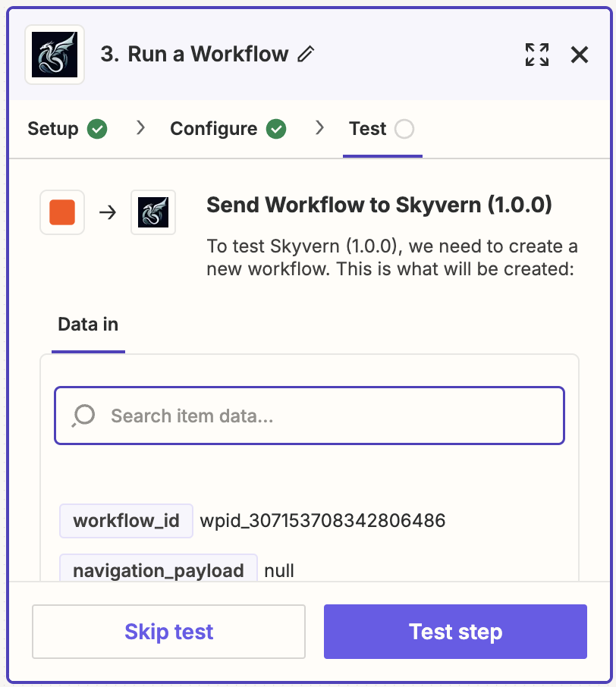Click the green checkmark next to Setup
Image resolution: width=616 pixels, height=687 pixels.
97,129
